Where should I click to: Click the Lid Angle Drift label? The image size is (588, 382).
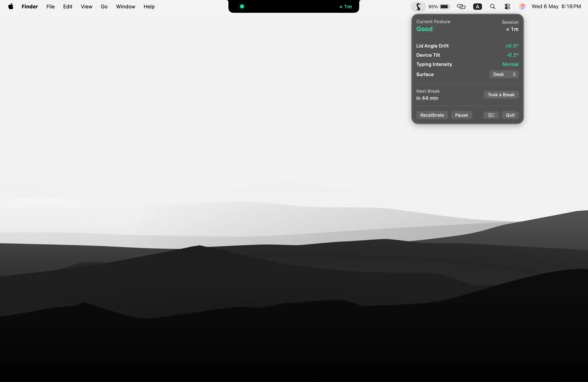[x=432, y=46]
